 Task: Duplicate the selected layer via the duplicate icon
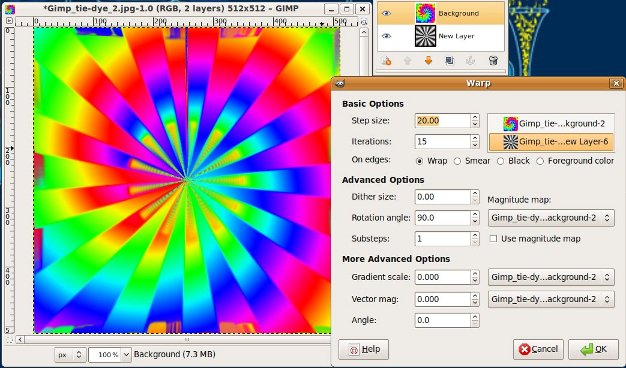450,61
